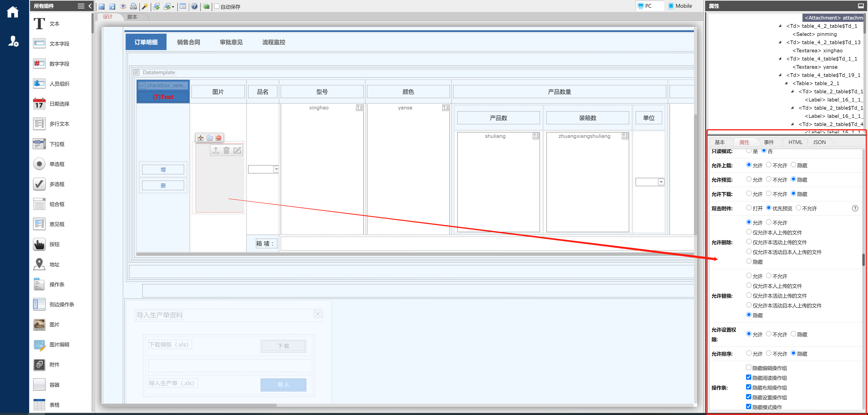Click the upload icon in attachment control
The height and width of the screenshot is (415, 868).
(216, 150)
